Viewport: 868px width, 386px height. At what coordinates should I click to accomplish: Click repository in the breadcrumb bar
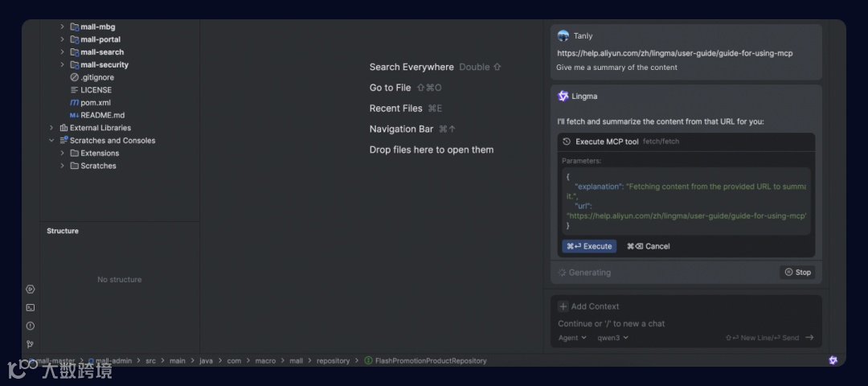click(x=334, y=360)
